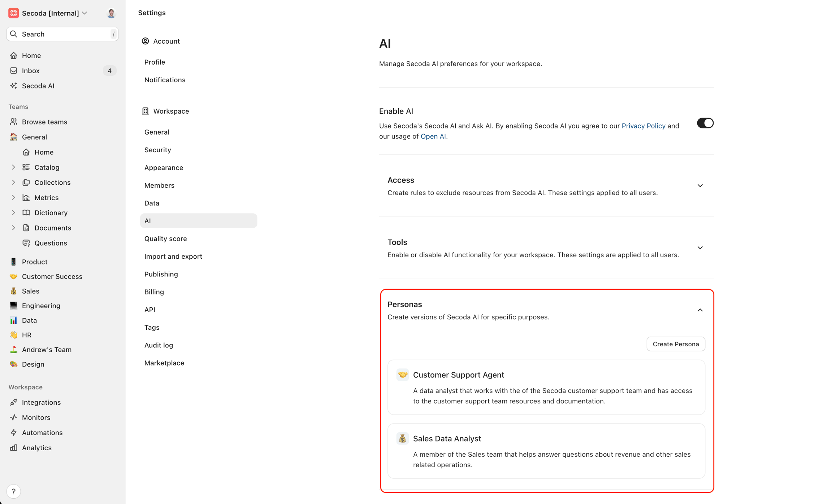Click the Monitors pulse icon

pos(14,417)
